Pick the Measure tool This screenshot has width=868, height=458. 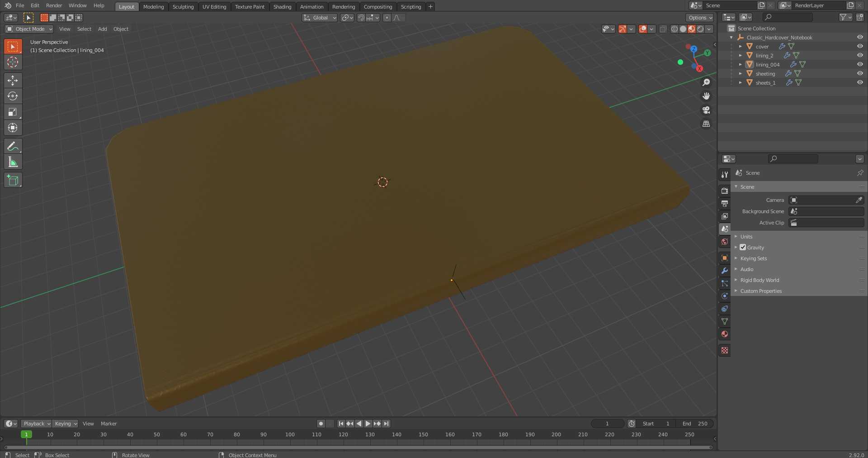(13, 162)
